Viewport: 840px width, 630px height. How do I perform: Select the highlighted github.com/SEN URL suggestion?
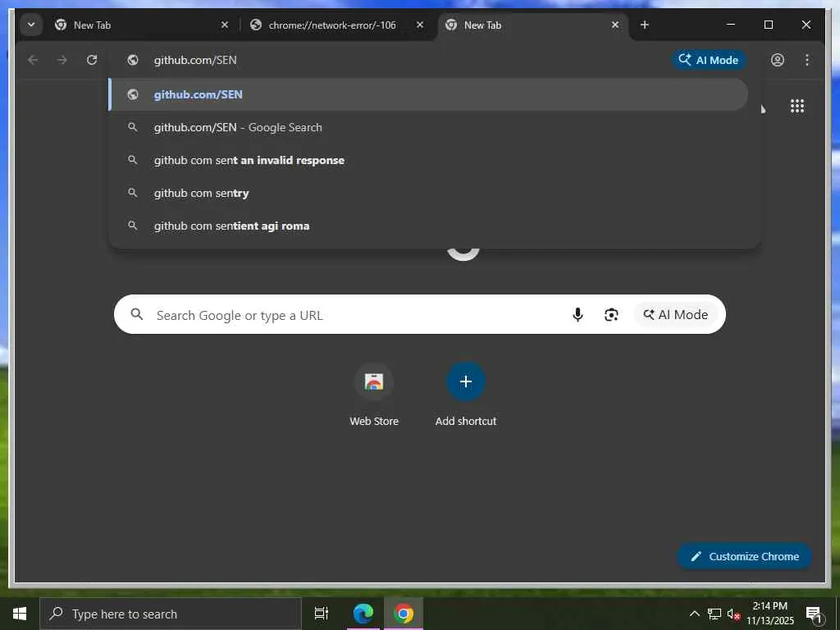click(428, 95)
